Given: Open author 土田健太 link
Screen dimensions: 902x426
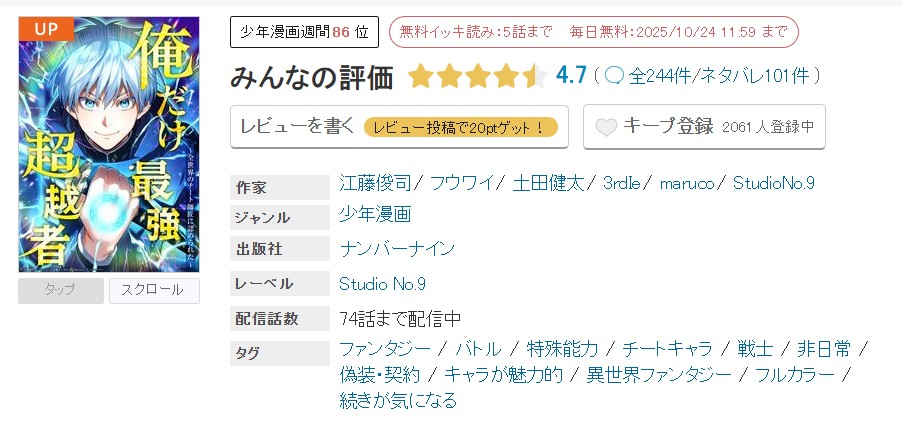Looking at the screenshot, I should click(x=549, y=183).
